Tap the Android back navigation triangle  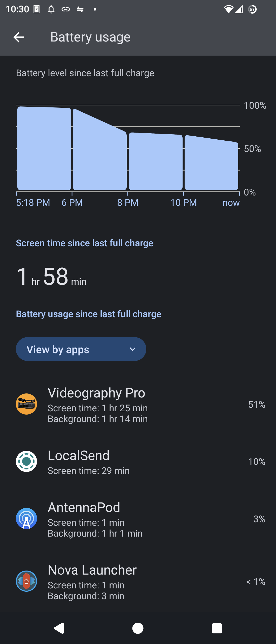click(x=59, y=628)
